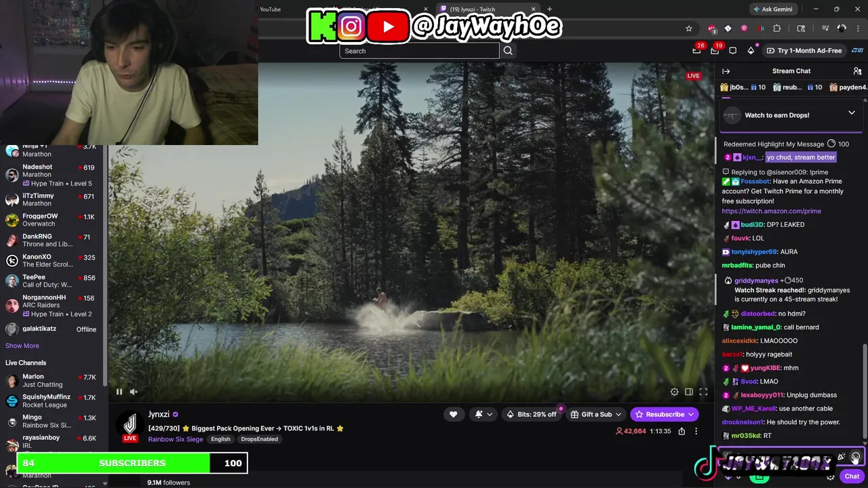The width and height of the screenshot is (868, 488).
Task: Click the DropsEnabled tag
Action: click(x=259, y=439)
